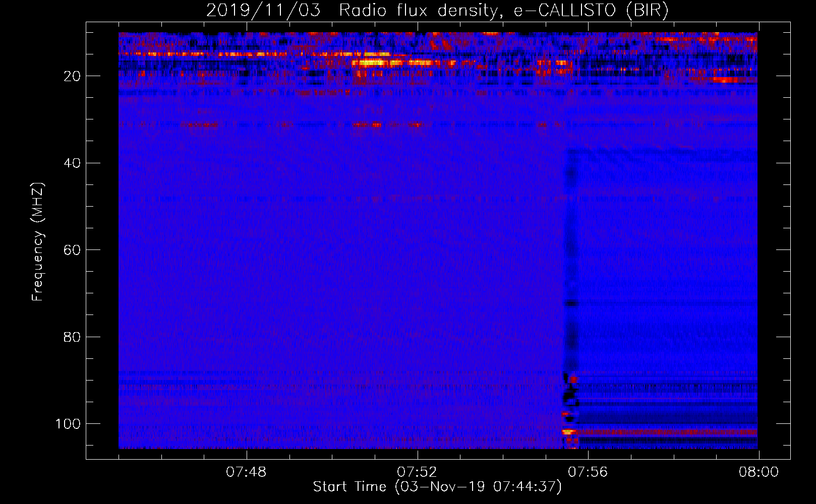Click the 'Frequency (MHZ)' axis label
This screenshot has width=816, height=504.
[38, 242]
